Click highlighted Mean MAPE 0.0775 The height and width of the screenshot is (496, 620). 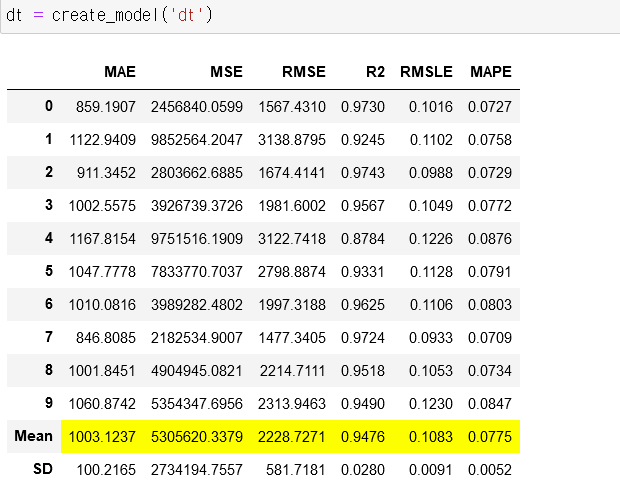(490, 437)
